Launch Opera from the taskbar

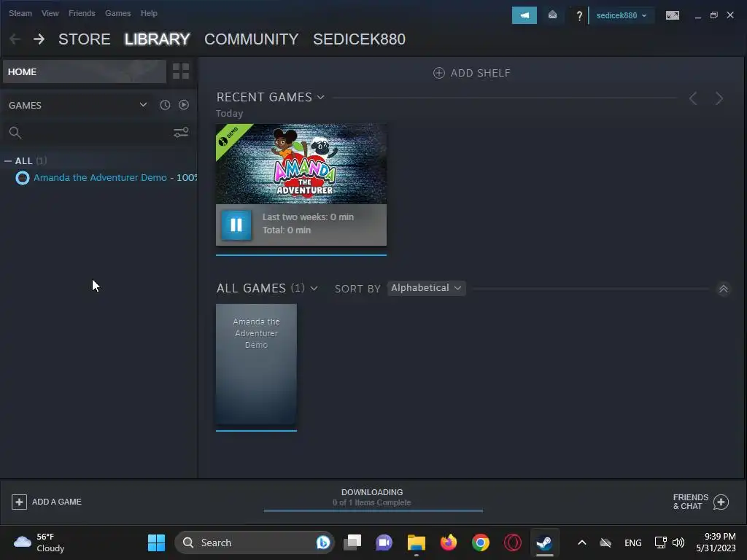pyautogui.click(x=513, y=542)
